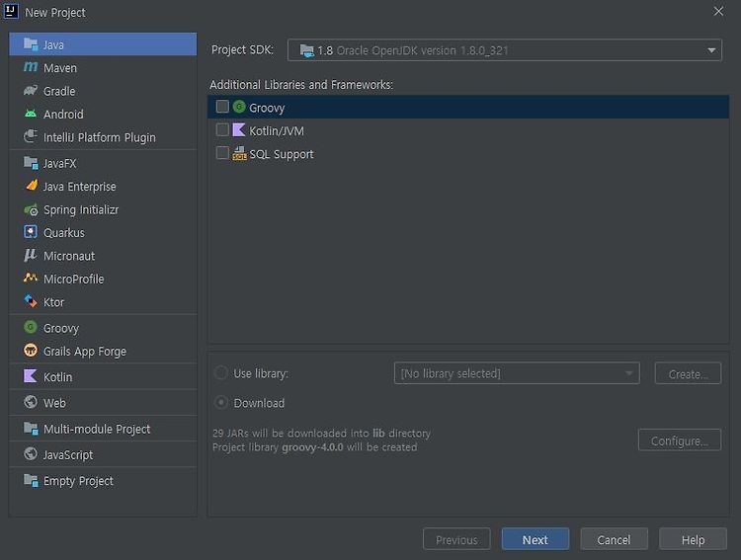The height and width of the screenshot is (560, 741).
Task: Click the Gradle elephant icon
Action: pos(31,91)
